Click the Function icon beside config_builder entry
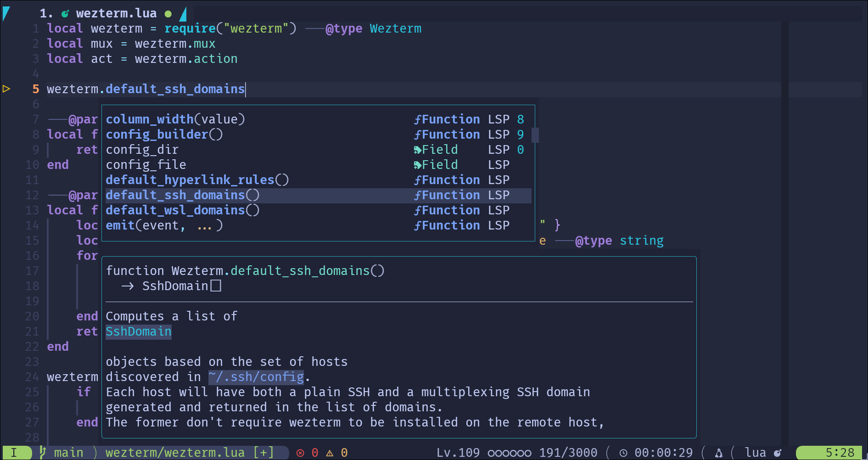The height and width of the screenshot is (460, 868). (x=418, y=134)
